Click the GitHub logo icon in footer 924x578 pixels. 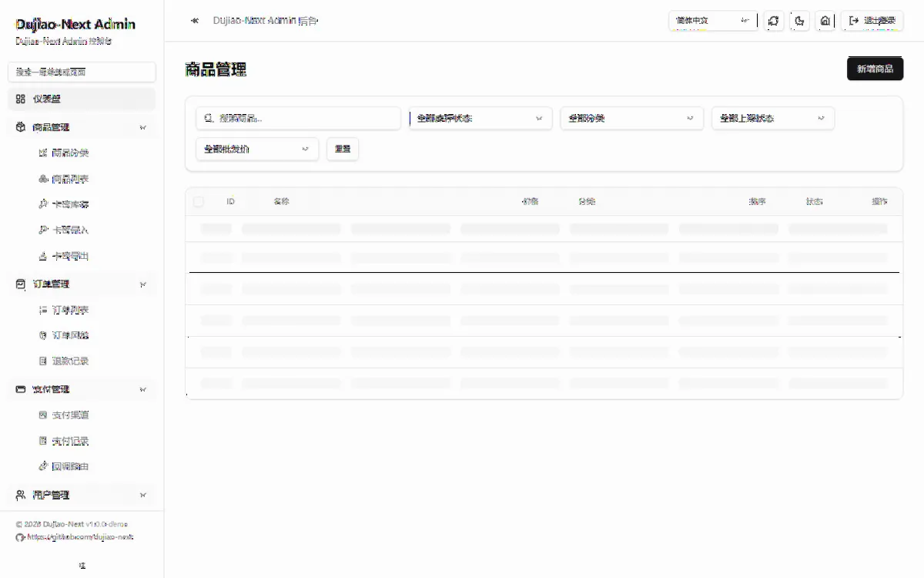(20, 537)
